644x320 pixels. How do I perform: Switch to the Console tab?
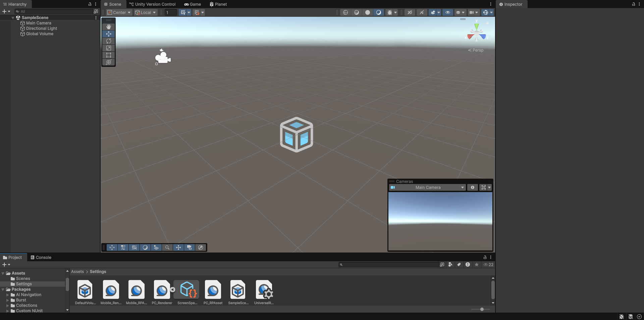(x=41, y=258)
